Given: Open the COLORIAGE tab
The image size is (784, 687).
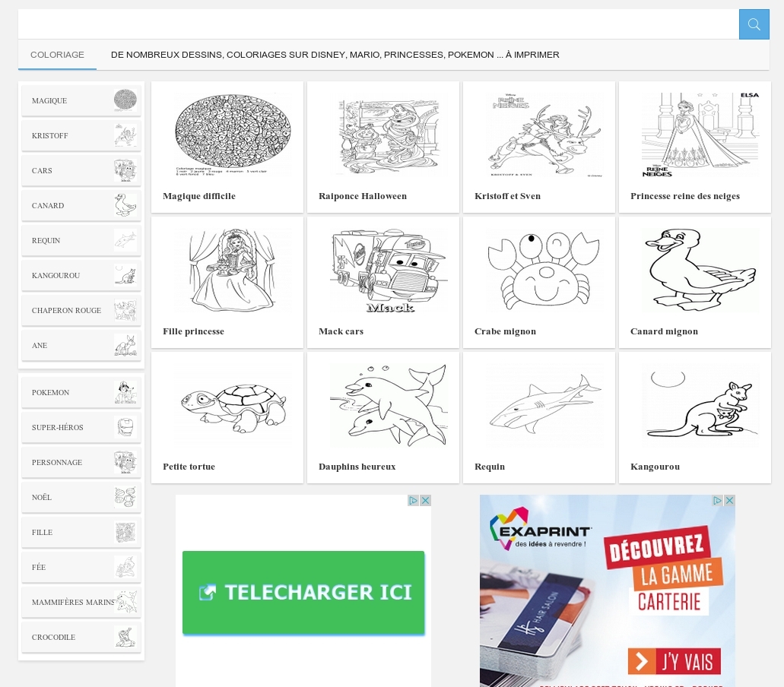Looking at the screenshot, I should click(x=57, y=55).
